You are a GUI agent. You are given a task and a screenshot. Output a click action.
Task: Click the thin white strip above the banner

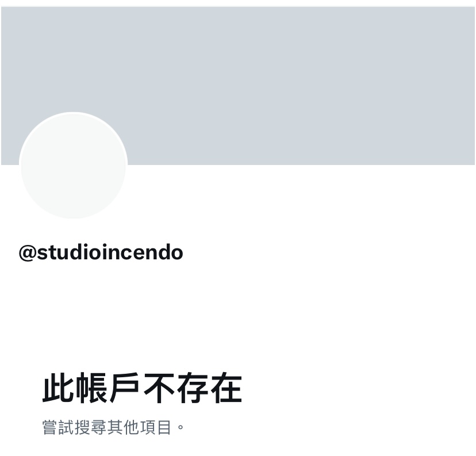click(x=238, y=3)
